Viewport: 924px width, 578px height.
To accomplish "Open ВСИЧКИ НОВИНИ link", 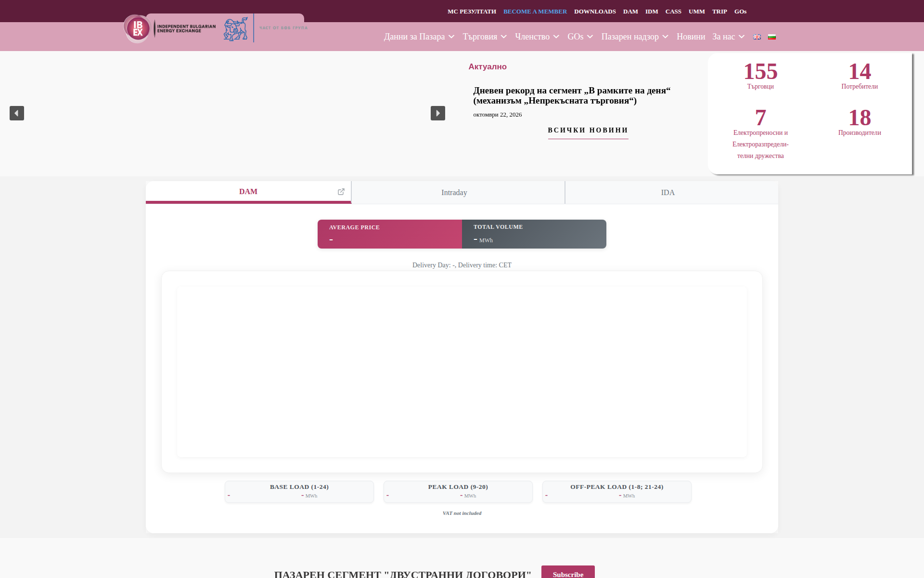I will pos(588,130).
